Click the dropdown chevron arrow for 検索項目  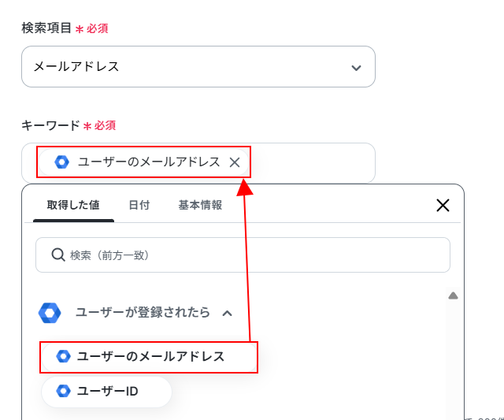(356, 68)
